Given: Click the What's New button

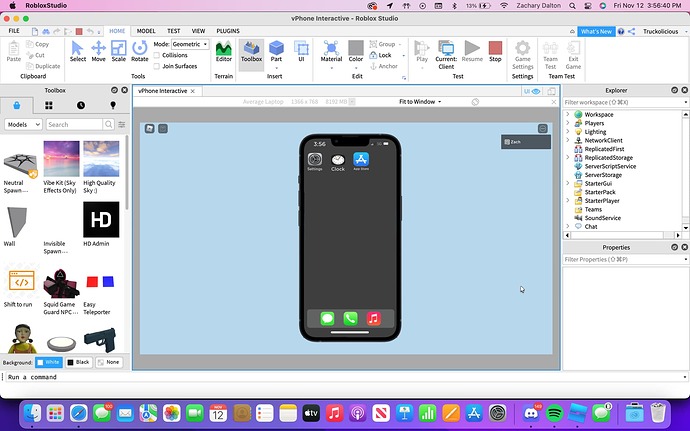Looking at the screenshot, I should tap(596, 31).
